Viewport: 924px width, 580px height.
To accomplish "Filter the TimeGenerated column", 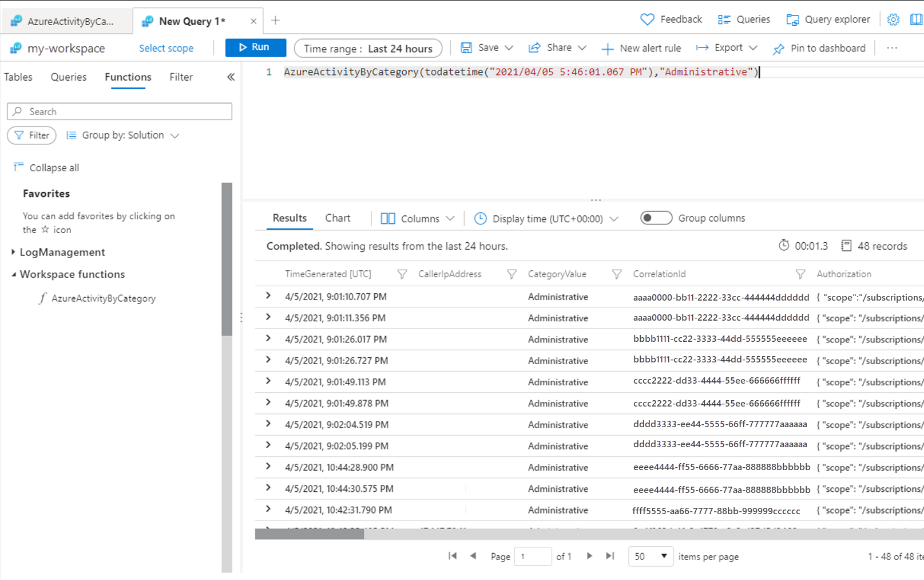I will [402, 274].
